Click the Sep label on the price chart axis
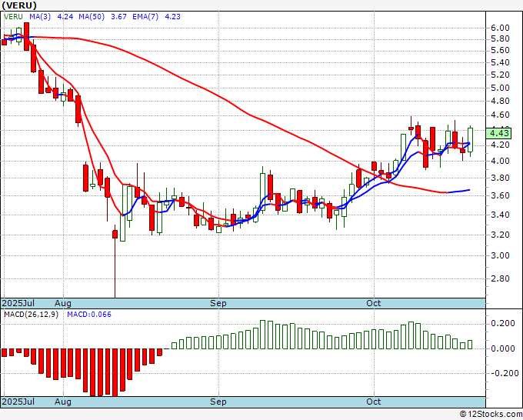Image resolution: width=523 pixels, height=420 pixels. (x=218, y=303)
